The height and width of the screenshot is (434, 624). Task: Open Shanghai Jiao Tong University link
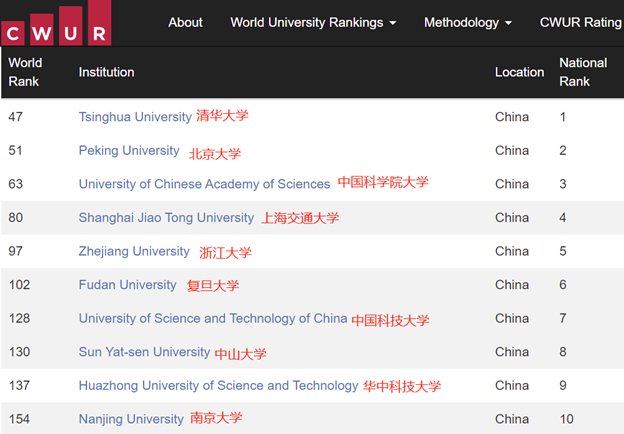(x=166, y=218)
